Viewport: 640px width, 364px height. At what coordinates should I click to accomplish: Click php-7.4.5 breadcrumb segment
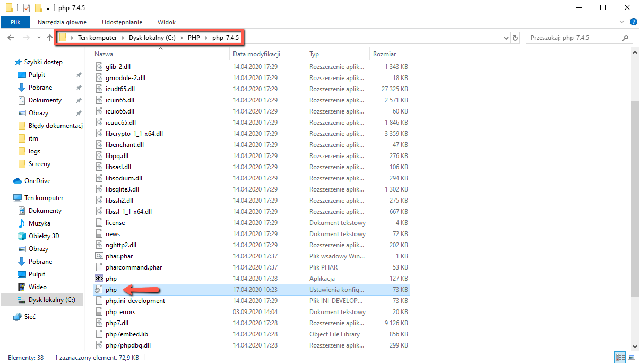point(226,38)
